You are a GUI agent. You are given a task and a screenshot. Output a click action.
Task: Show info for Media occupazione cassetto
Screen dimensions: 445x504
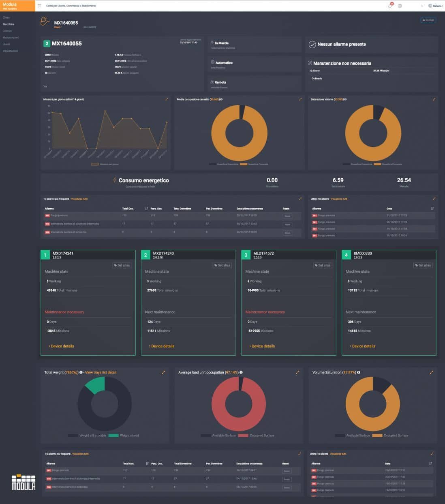pyautogui.click(x=221, y=99)
